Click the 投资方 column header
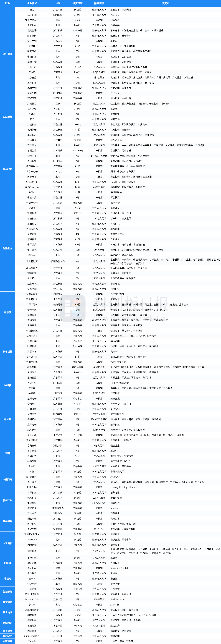This screenshot has height=644, width=221. pyautogui.click(x=165, y=3)
